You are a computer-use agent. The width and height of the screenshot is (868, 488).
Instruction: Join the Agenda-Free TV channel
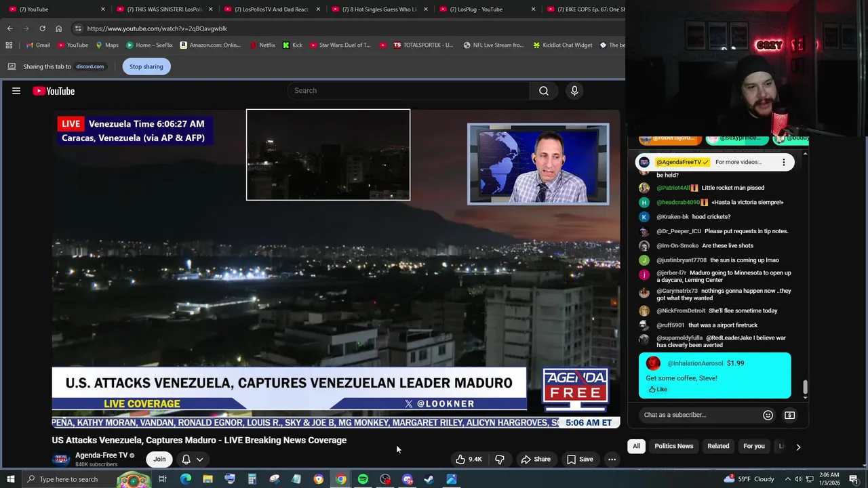159,460
